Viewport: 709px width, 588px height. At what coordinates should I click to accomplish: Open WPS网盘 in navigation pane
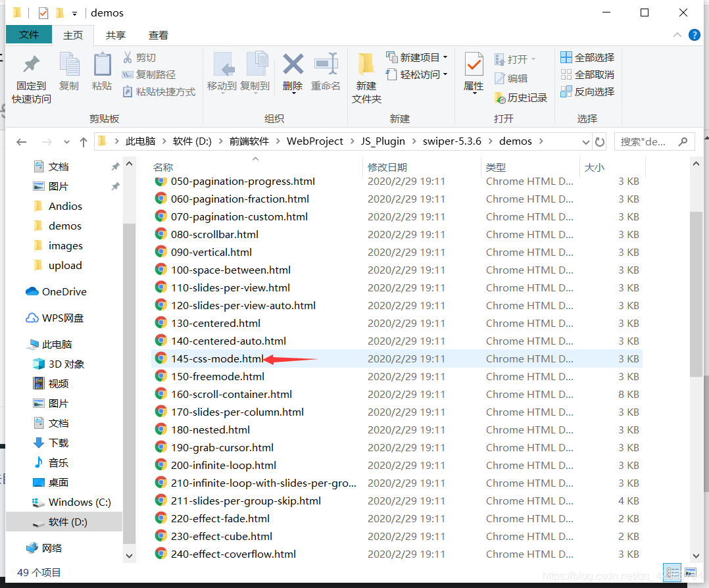(55, 318)
